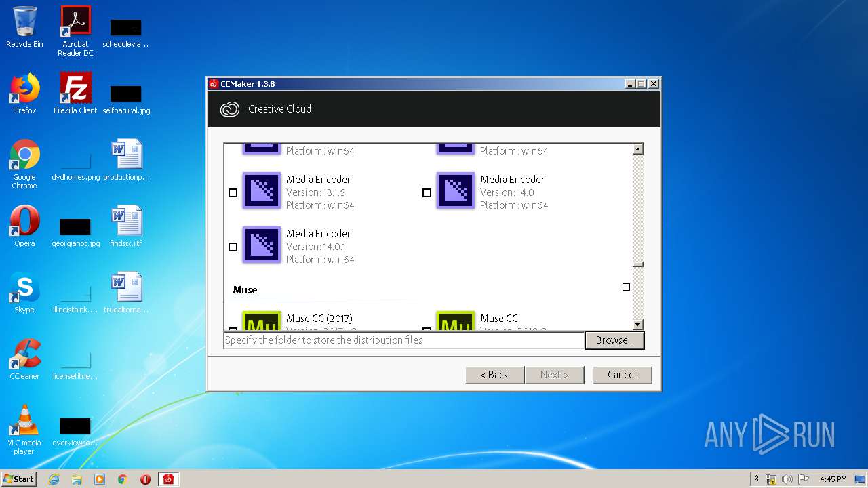Launch Firefox from desktop
The image size is (868, 488).
[24, 94]
